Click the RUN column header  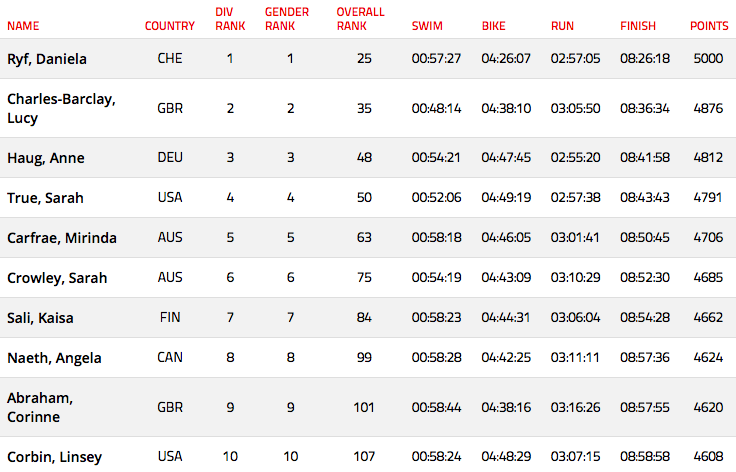562,26
